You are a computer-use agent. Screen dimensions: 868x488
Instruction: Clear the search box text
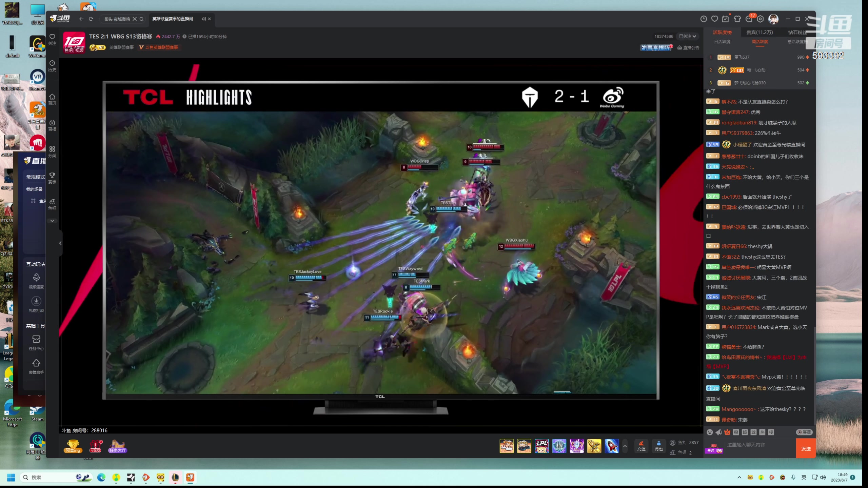point(135,19)
